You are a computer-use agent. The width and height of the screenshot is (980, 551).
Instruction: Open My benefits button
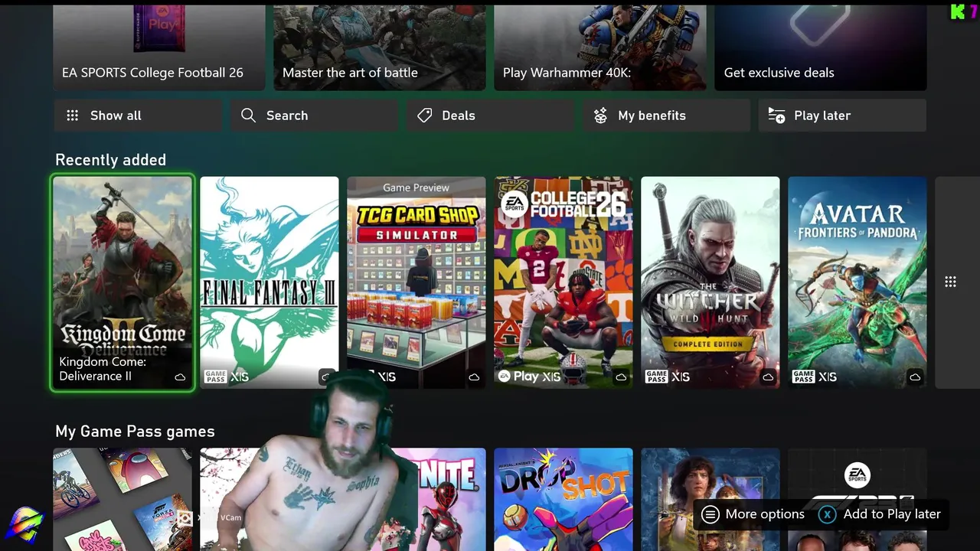coord(666,116)
